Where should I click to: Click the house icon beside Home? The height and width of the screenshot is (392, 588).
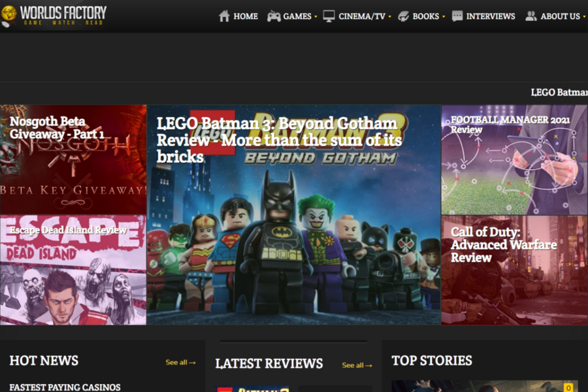[x=224, y=16]
